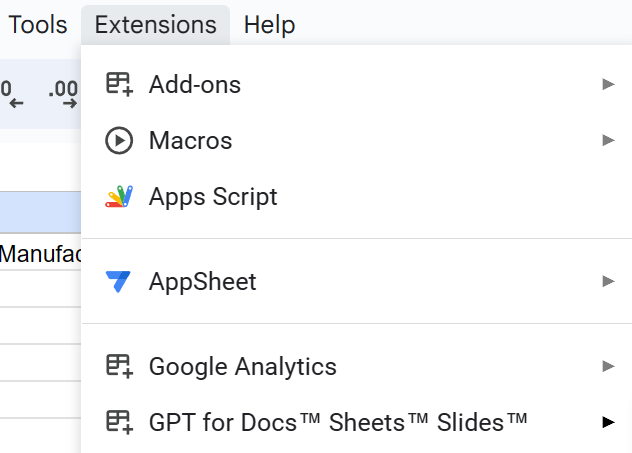
Task: Open the Tools menu
Action: point(38,25)
